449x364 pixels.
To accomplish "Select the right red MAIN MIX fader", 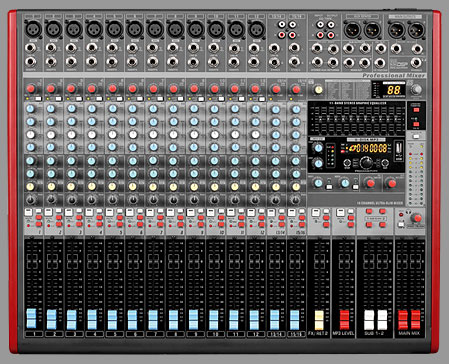I will 416,320.
